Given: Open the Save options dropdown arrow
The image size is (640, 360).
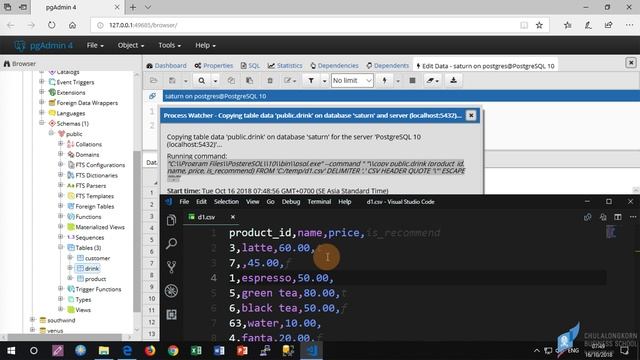Looking at the screenshot, I should click(x=185, y=81).
